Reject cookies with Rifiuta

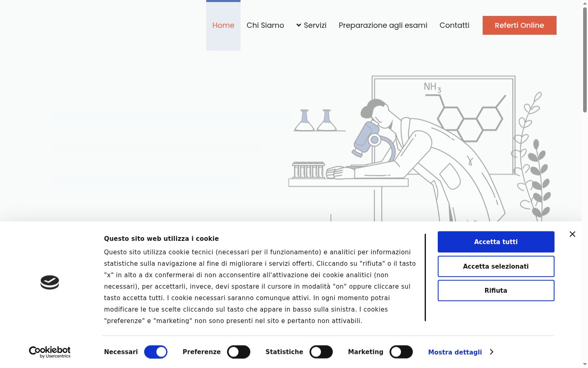point(496,290)
